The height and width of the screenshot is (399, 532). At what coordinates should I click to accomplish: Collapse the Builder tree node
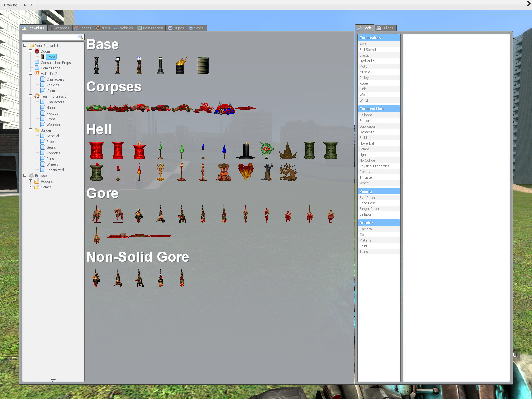[31, 130]
